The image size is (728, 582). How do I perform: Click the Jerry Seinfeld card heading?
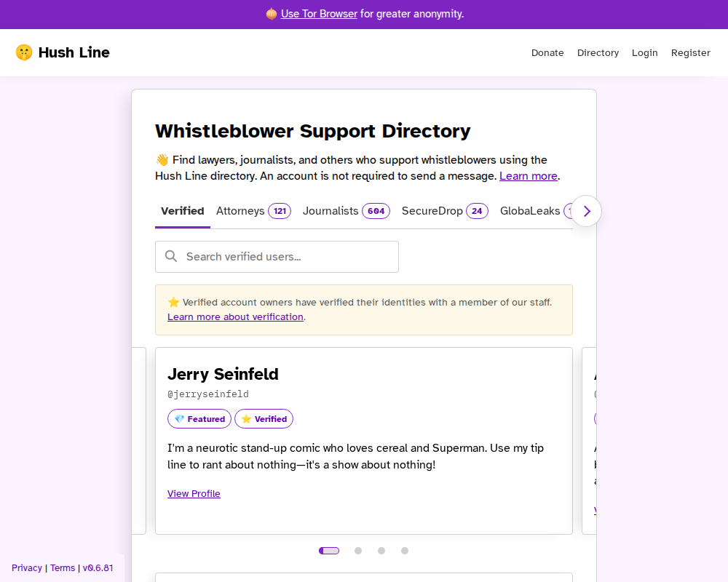pos(223,374)
